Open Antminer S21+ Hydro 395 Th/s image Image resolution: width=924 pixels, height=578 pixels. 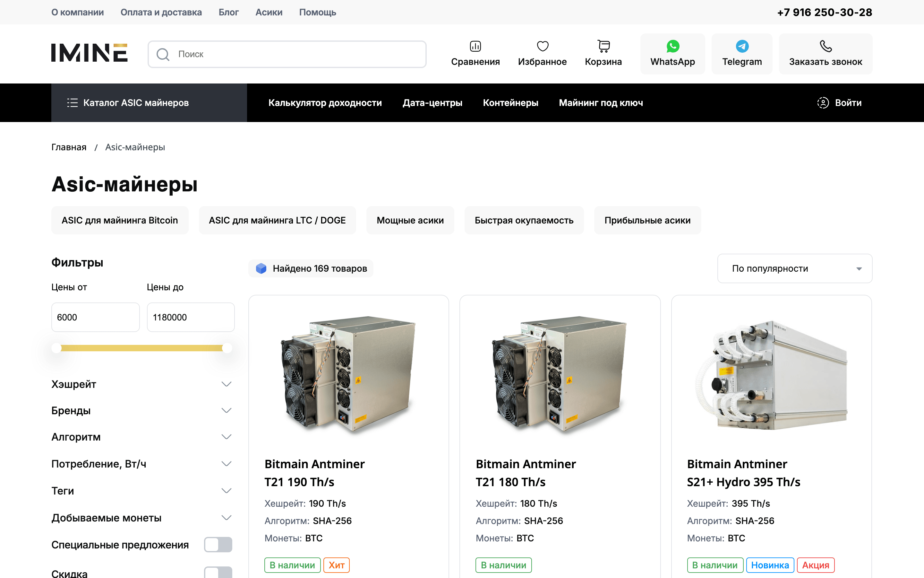point(771,375)
